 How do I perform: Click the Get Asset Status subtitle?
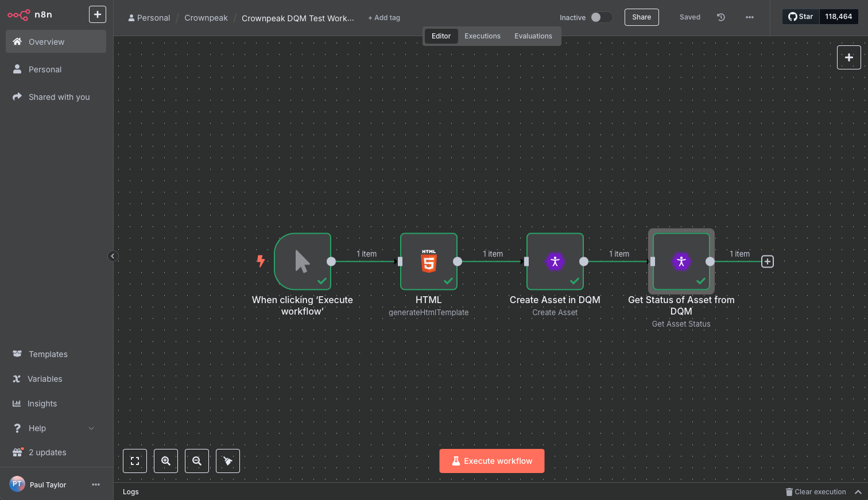681,324
